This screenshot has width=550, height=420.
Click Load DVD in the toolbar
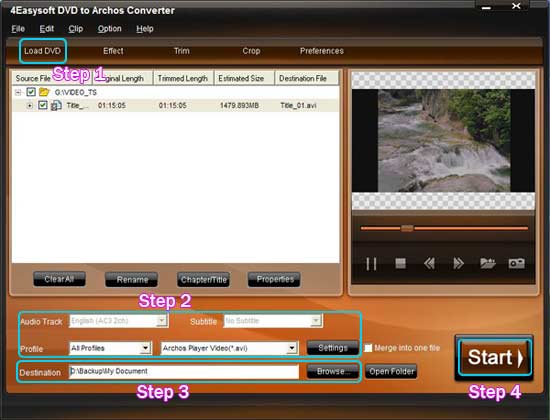tap(42, 51)
